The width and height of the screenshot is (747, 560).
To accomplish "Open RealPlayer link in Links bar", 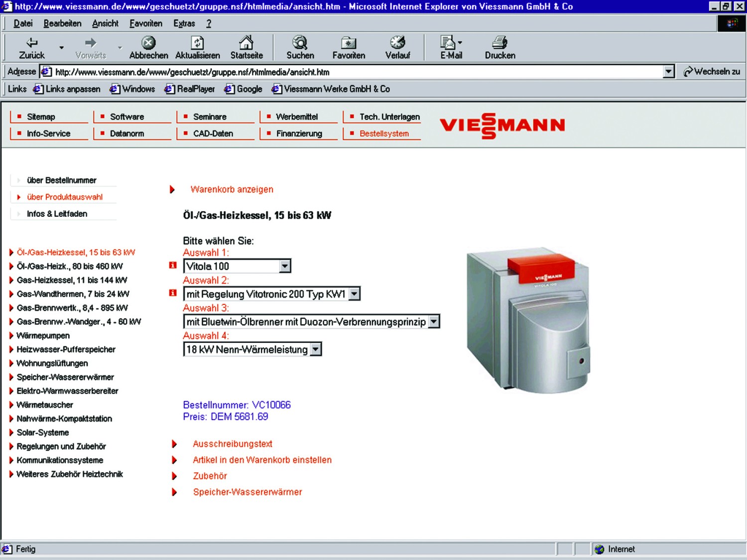I will coord(190,89).
